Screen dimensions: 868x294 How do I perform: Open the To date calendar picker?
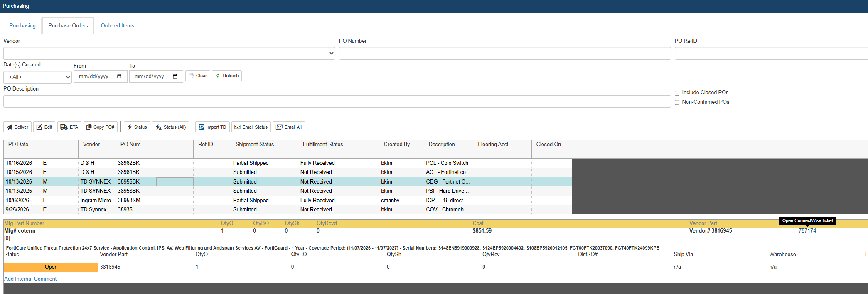pyautogui.click(x=175, y=76)
